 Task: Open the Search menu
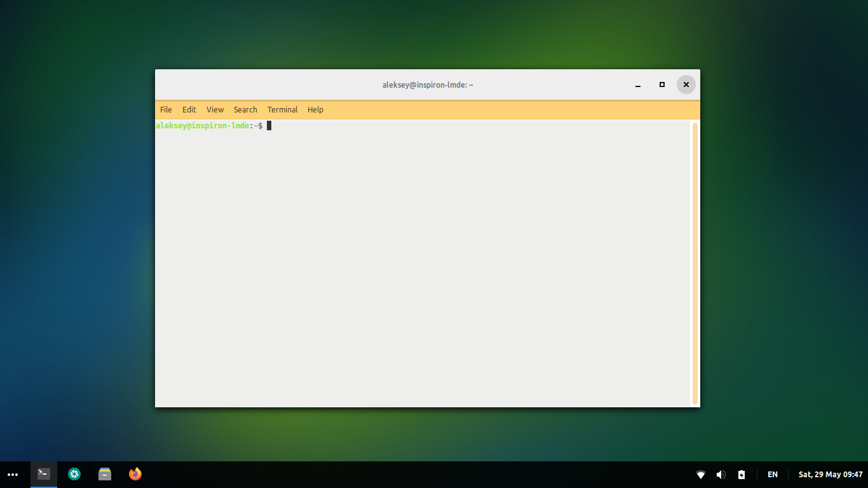click(x=245, y=109)
